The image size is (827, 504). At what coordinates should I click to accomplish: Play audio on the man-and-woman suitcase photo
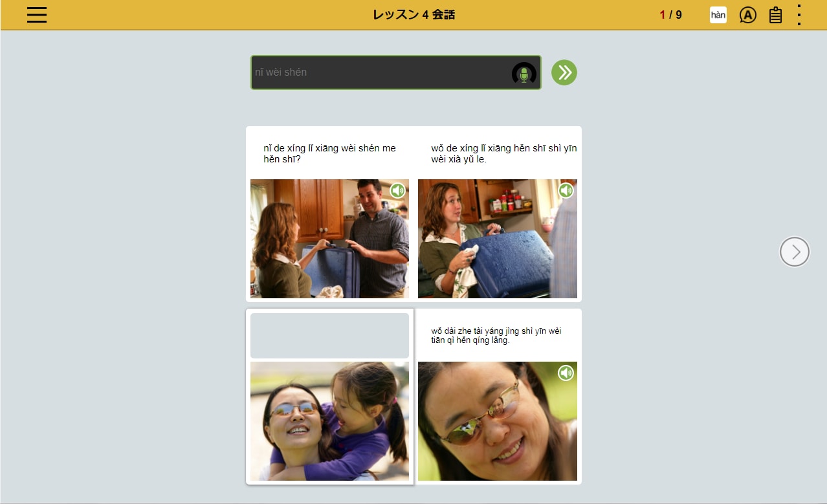point(397,190)
